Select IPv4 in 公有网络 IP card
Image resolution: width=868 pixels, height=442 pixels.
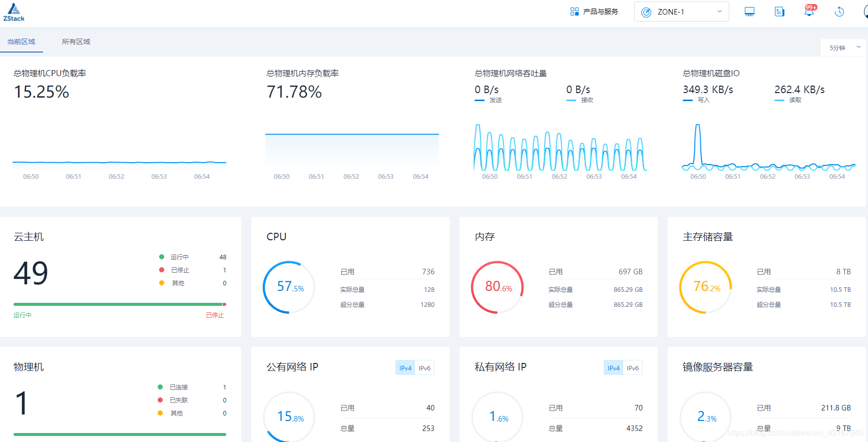pos(405,368)
